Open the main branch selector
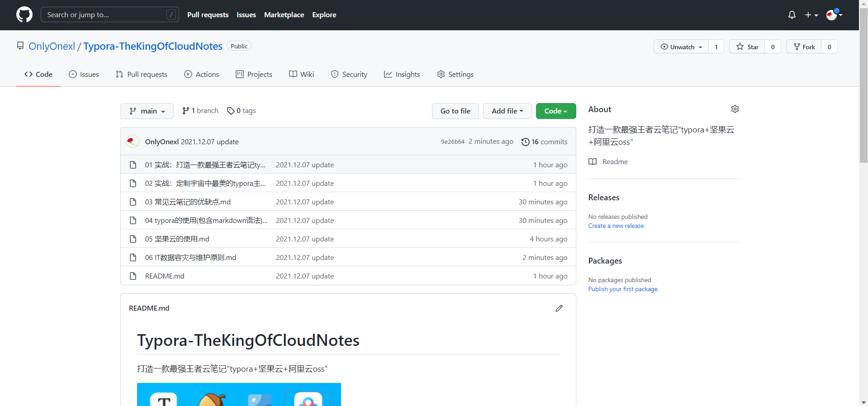The image size is (868, 406). pyautogui.click(x=147, y=111)
